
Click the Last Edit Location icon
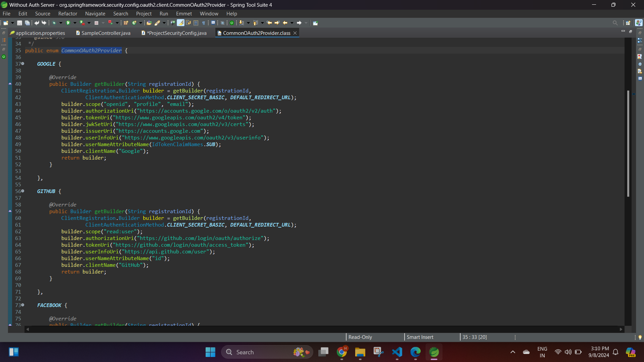(269, 23)
